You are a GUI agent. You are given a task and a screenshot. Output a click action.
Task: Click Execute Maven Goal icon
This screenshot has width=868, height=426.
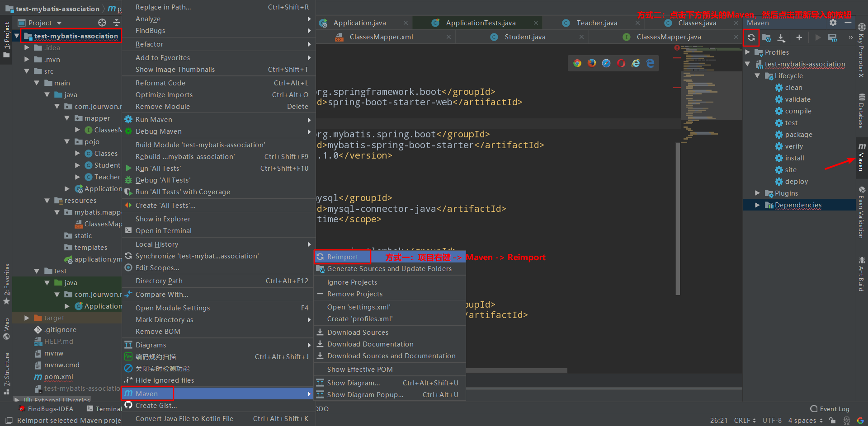[x=832, y=38]
